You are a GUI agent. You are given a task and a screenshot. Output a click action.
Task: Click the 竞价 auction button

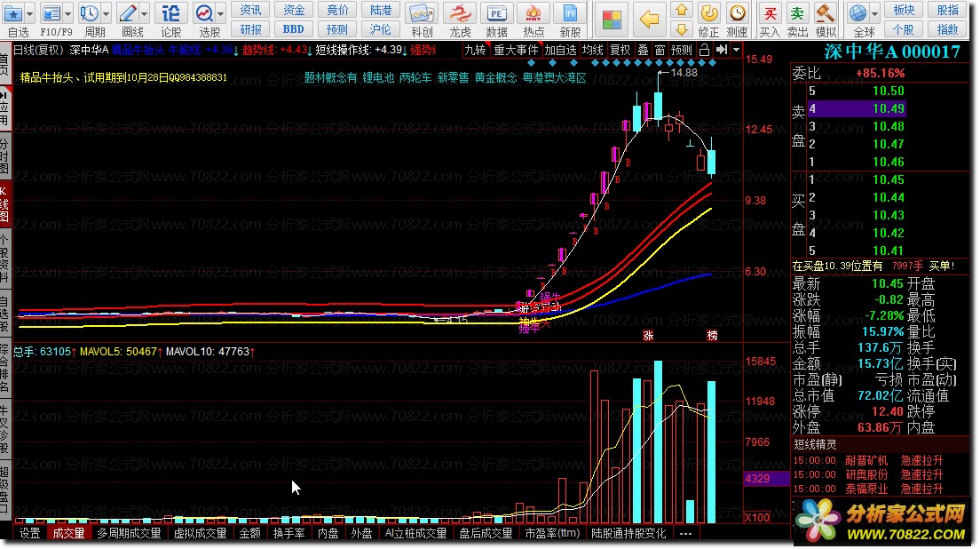tap(337, 10)
